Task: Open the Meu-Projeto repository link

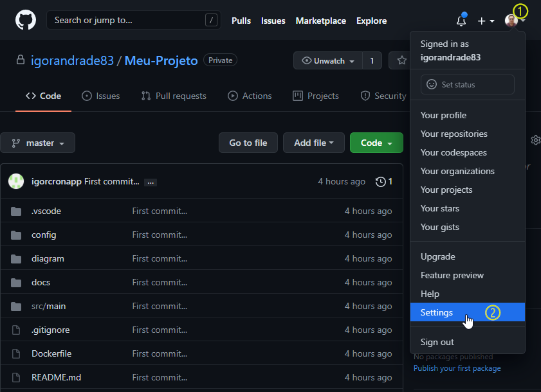Action: pos(161,60)
